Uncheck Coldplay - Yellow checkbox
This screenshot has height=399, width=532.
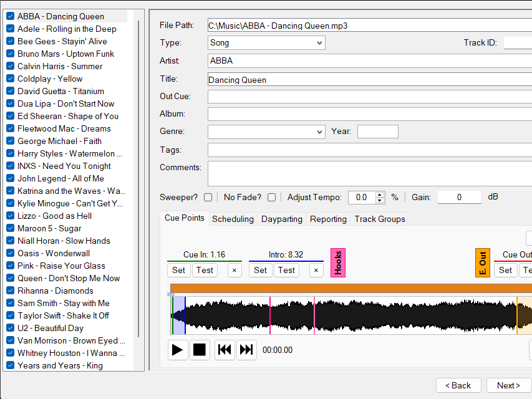(x=11, y=79)
